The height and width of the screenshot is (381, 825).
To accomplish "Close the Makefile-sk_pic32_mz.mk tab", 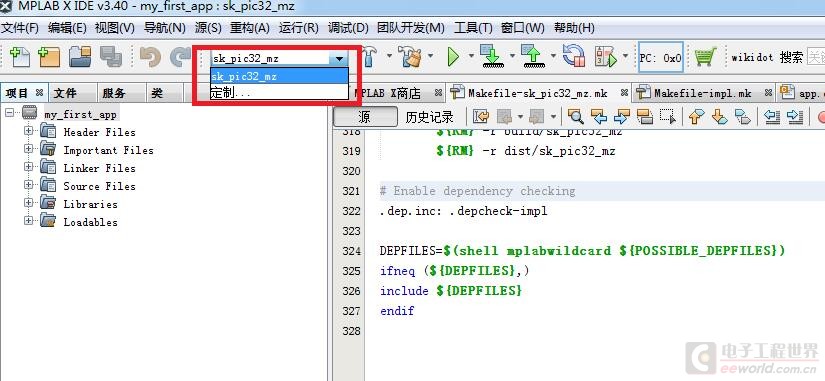I will click(624, 93).
